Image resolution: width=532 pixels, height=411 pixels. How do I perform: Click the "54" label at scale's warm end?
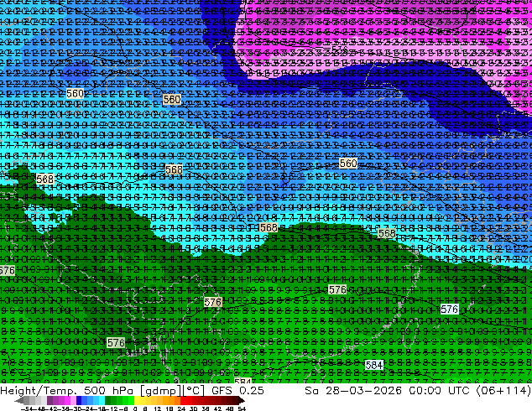point(242,409)
